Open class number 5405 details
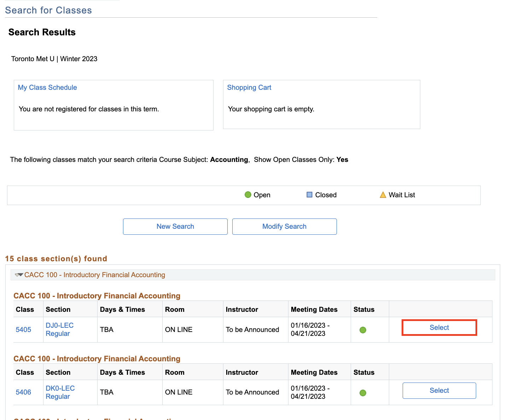The image size is (514, 420). click(23, 329)
